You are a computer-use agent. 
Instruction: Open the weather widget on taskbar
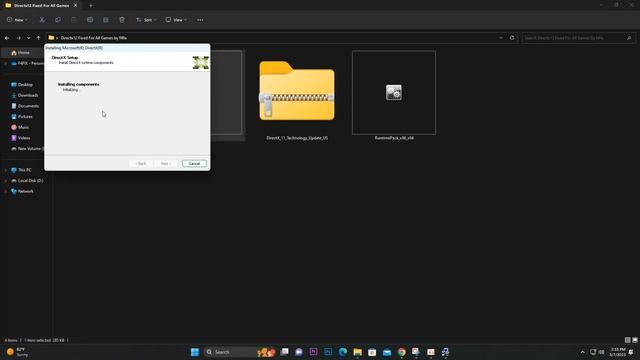click(x=17, y=352)
